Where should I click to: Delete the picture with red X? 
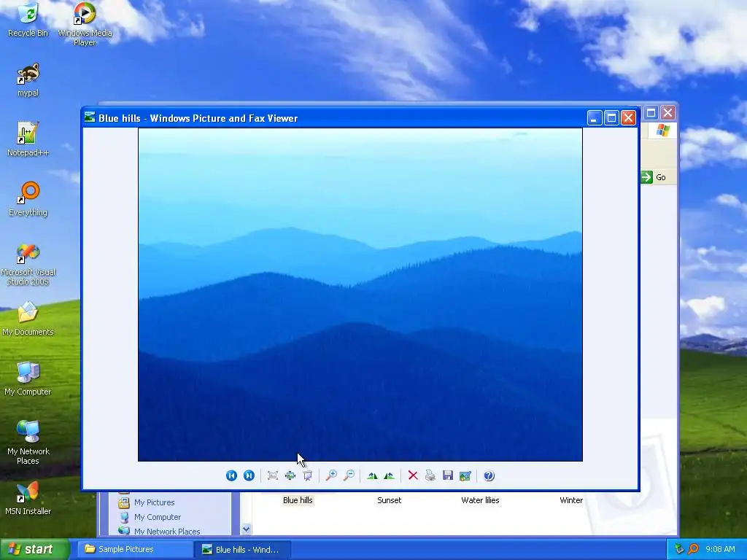coord(413,475)
